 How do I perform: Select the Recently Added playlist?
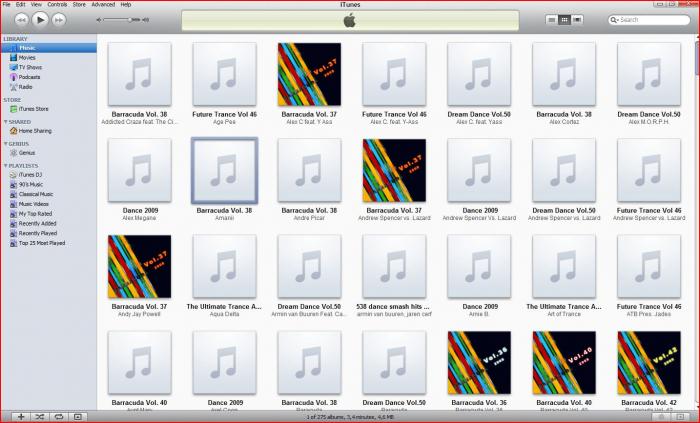(36, 224)
